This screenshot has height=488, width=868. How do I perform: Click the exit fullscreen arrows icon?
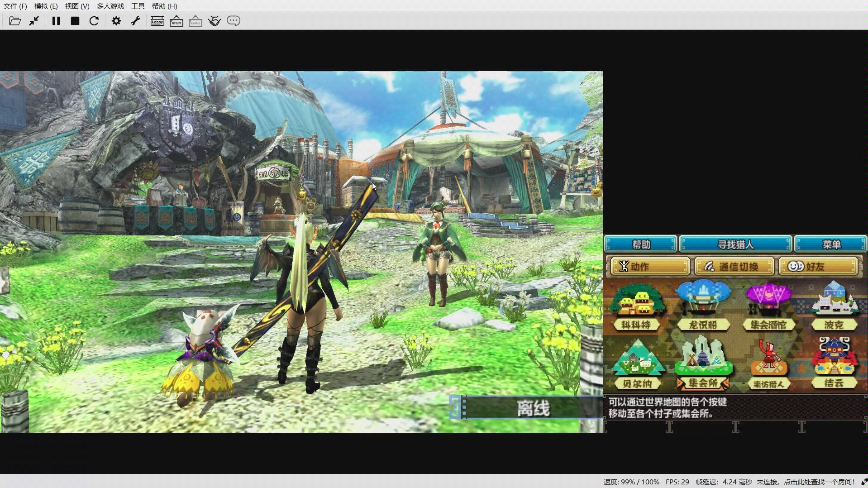34,21
